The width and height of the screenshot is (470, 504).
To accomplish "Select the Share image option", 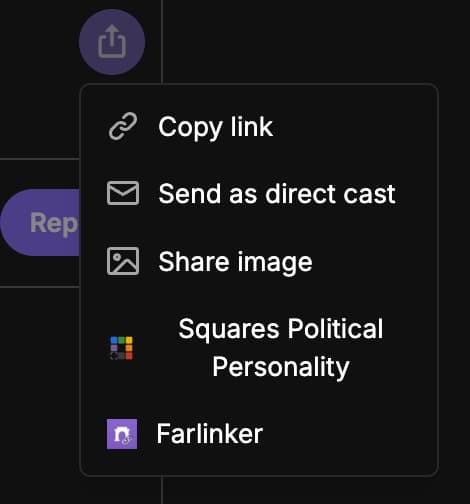I will [x=259, y=261].
